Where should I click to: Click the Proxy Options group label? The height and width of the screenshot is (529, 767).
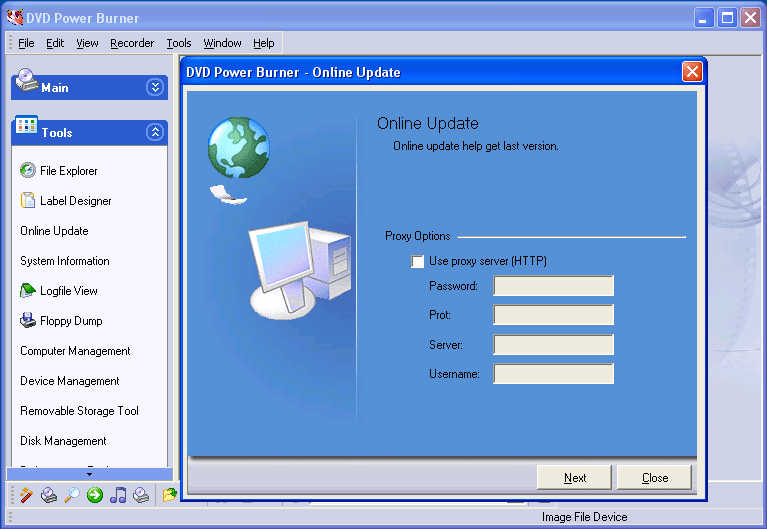[418, 236]
